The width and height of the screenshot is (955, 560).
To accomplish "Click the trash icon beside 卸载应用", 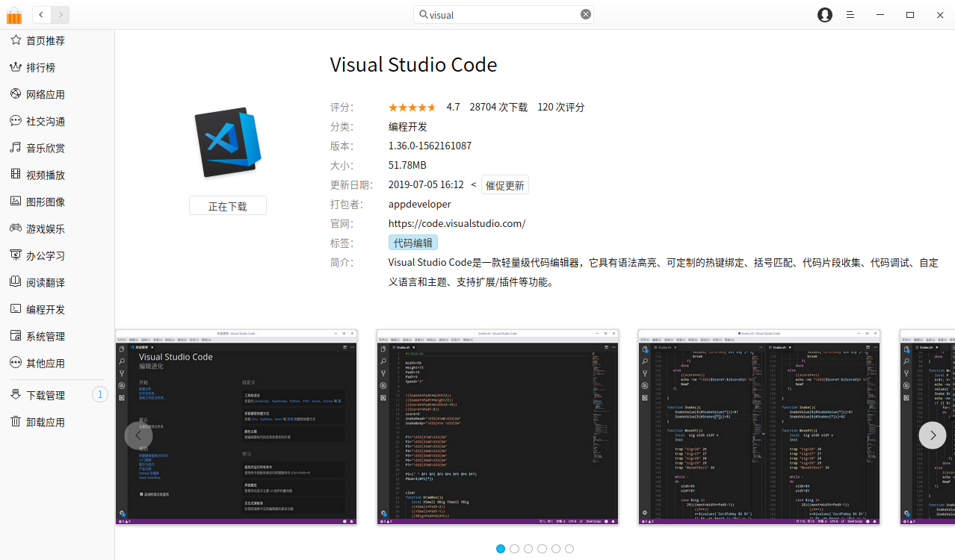I will pyautogui.click(x=16, y=422).
